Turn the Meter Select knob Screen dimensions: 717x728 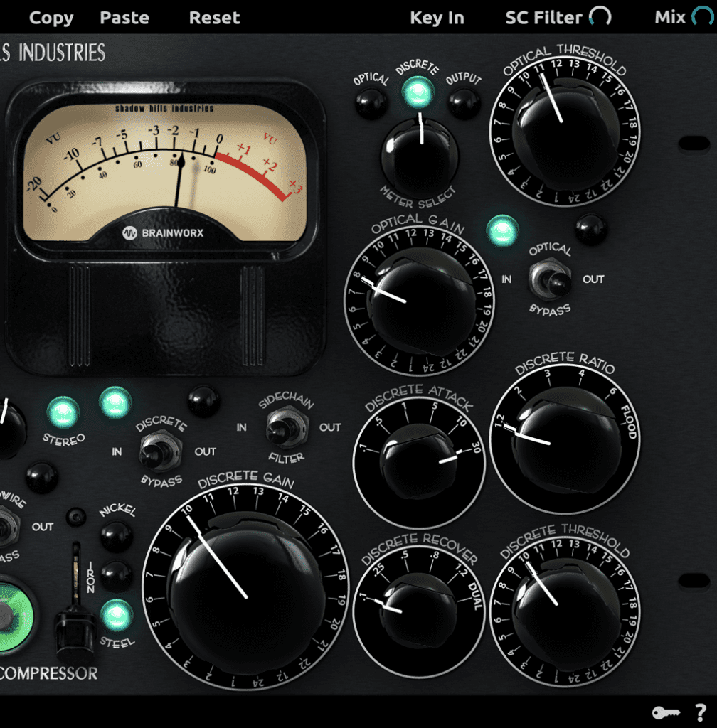pyautogui.click(x=420, y=156)
